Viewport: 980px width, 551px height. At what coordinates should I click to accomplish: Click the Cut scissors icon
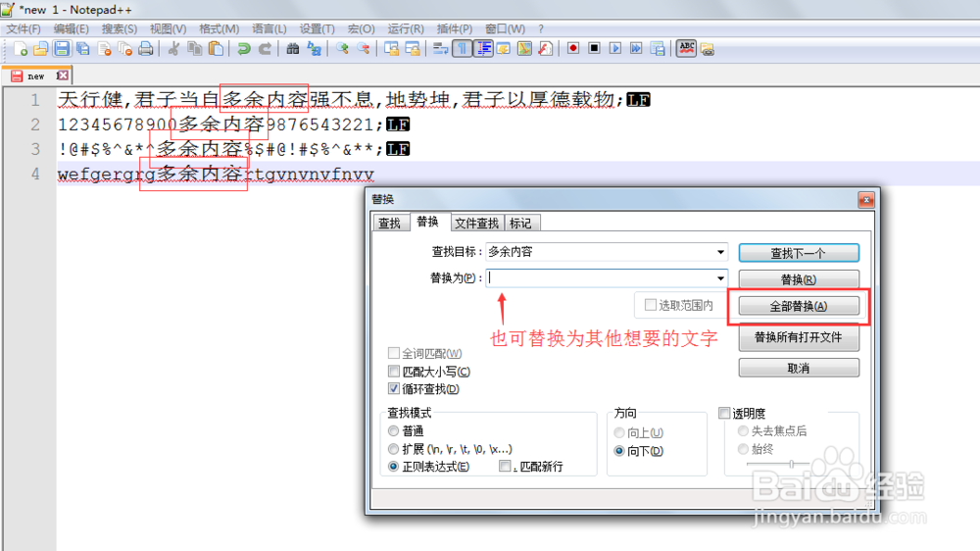click(173, 49)
